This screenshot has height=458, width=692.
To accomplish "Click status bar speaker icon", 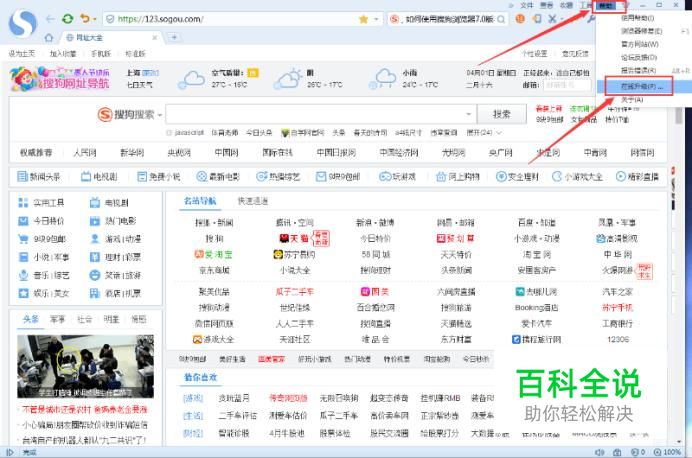I will [599, 452].
